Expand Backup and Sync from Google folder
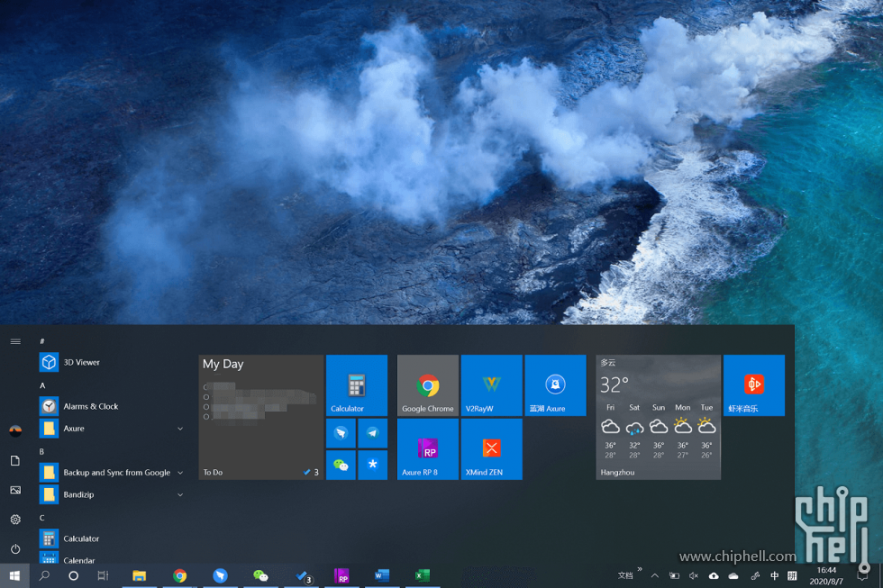Image resolution: width=883 pixels, height=588 pixels. tap(180, 473)
